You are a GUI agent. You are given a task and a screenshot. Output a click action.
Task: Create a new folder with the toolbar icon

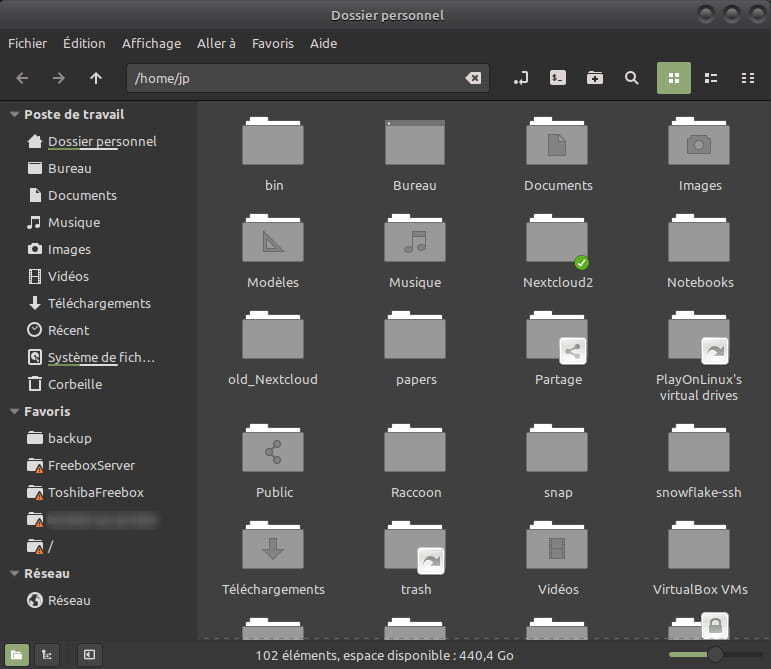click(x=595, y=78)
